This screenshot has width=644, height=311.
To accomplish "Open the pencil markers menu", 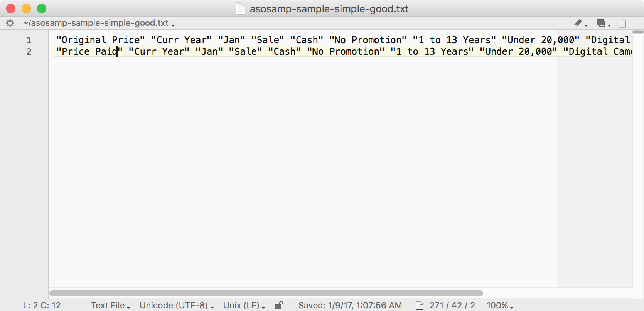I will (581, 23).
